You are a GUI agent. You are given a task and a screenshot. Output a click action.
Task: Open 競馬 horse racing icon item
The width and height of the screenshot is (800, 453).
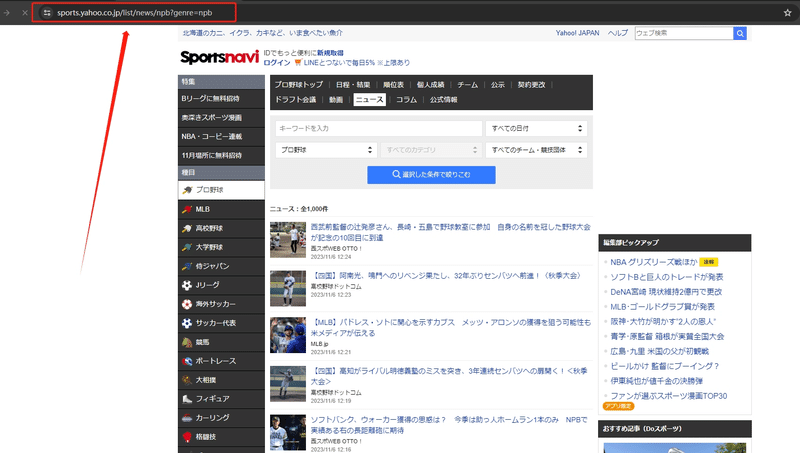point(221,342)
